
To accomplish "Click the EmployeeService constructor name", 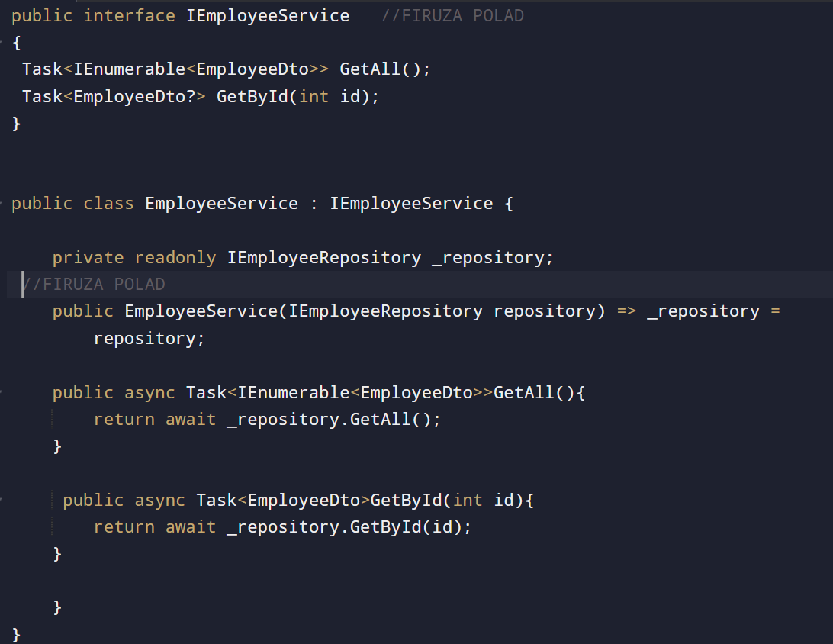I will [201, 311].
